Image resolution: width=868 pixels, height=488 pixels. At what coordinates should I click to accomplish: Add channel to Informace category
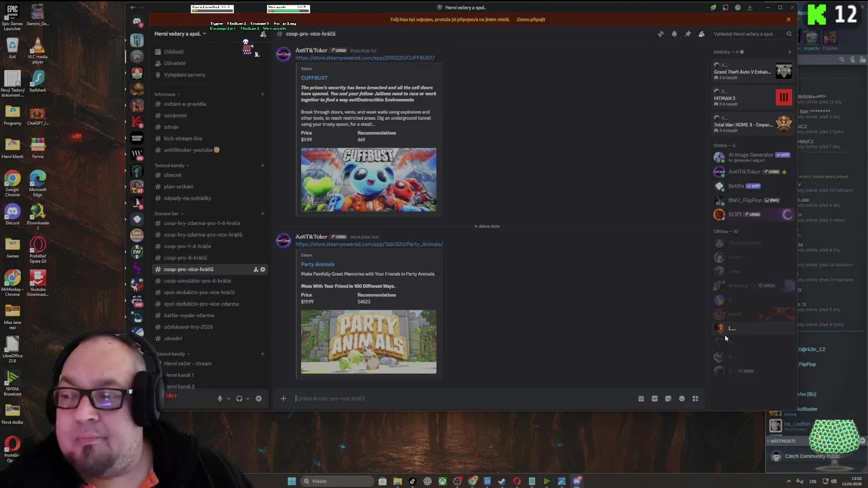(263, 94)
